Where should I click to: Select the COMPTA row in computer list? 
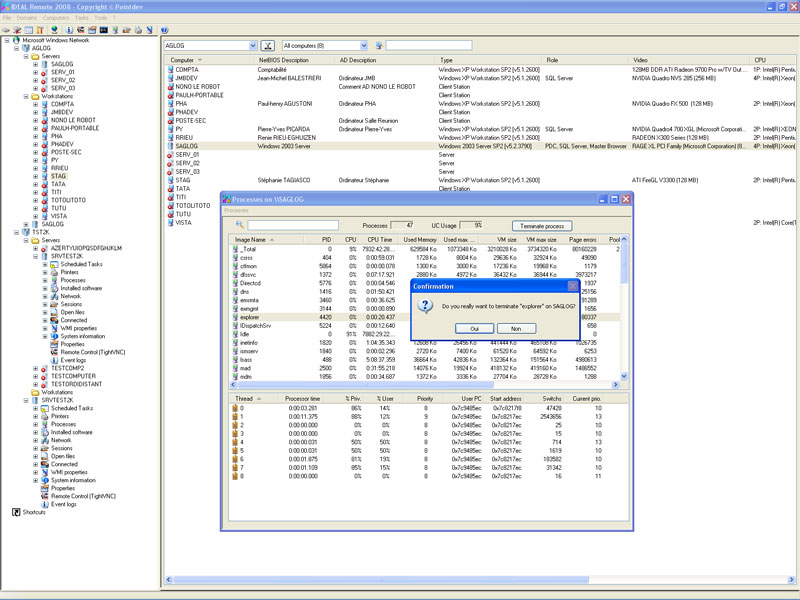tap(480, 69)
